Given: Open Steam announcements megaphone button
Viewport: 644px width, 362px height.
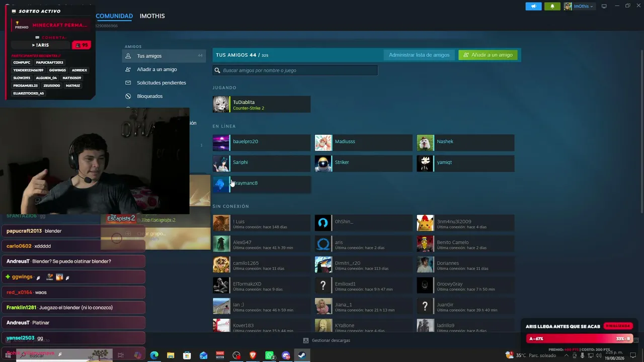Looking at the screenshot, I should (533, 6).
